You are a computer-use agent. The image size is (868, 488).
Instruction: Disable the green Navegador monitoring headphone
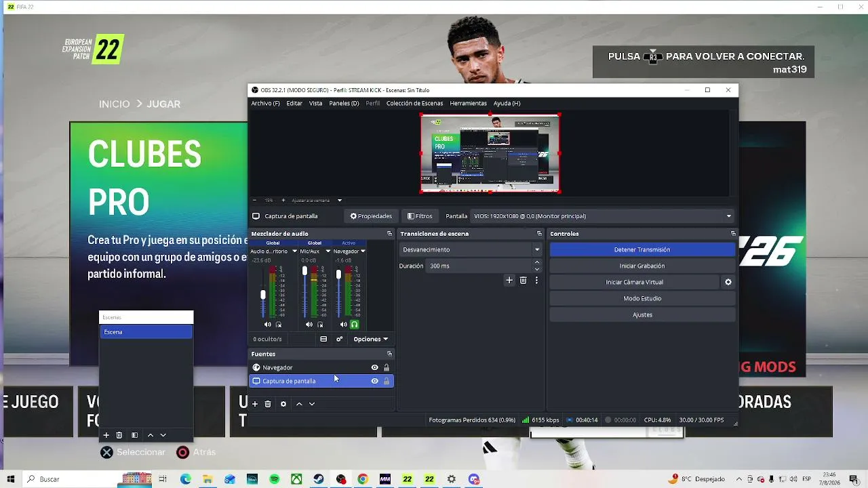(354, 325)
